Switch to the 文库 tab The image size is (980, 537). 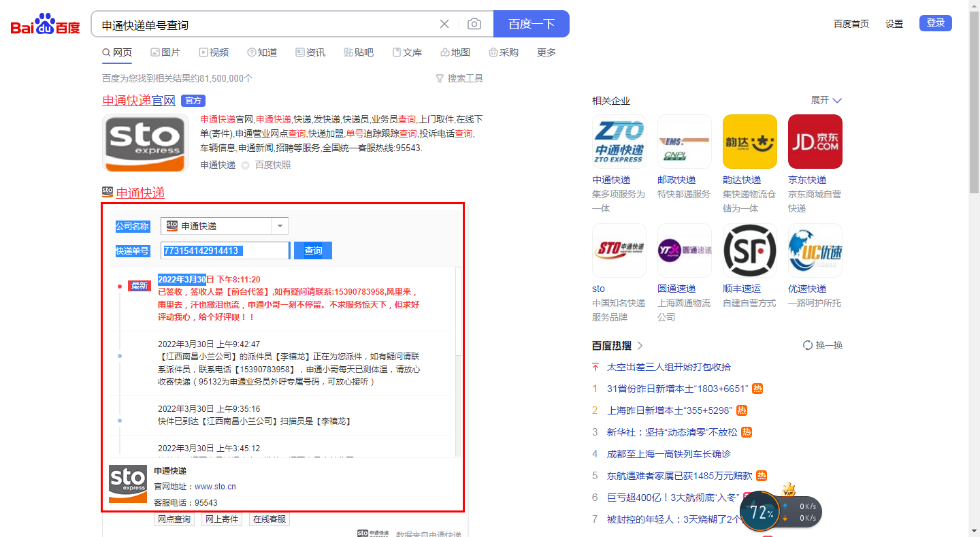tap(407, 52)
